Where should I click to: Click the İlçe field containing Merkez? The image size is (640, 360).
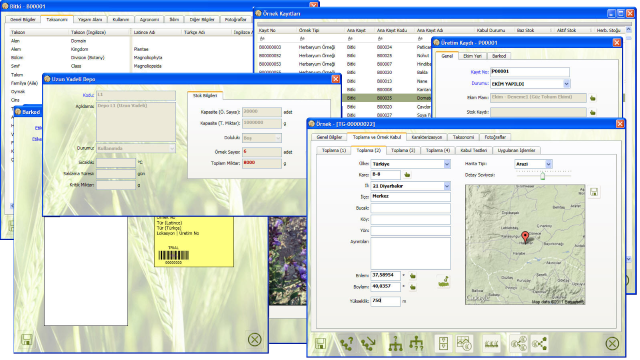pyautogui.click(x=410, y=197)
